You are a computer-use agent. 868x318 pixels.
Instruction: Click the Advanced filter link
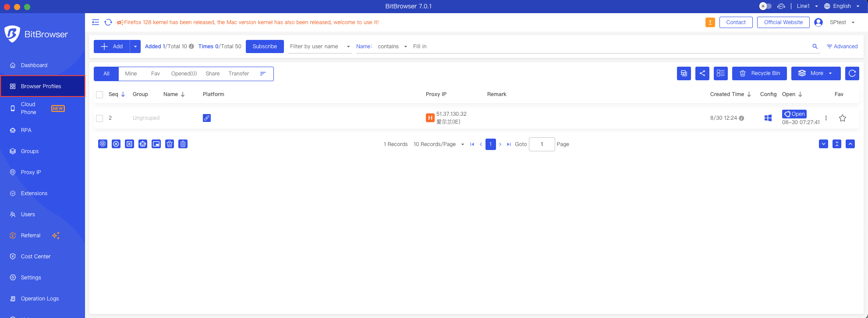(842, 46)
